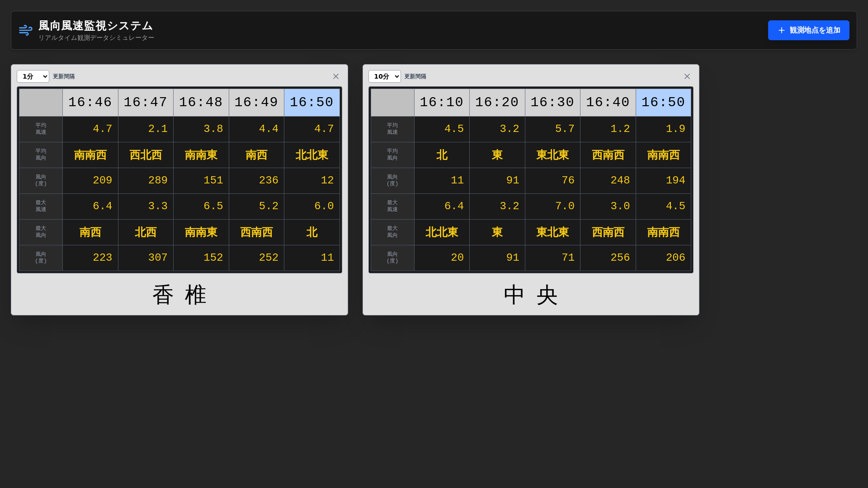The width and height of the screenshot is (868, 488).
Task: Click the 16:47 column header in 香椎
Action: point(146,103)
